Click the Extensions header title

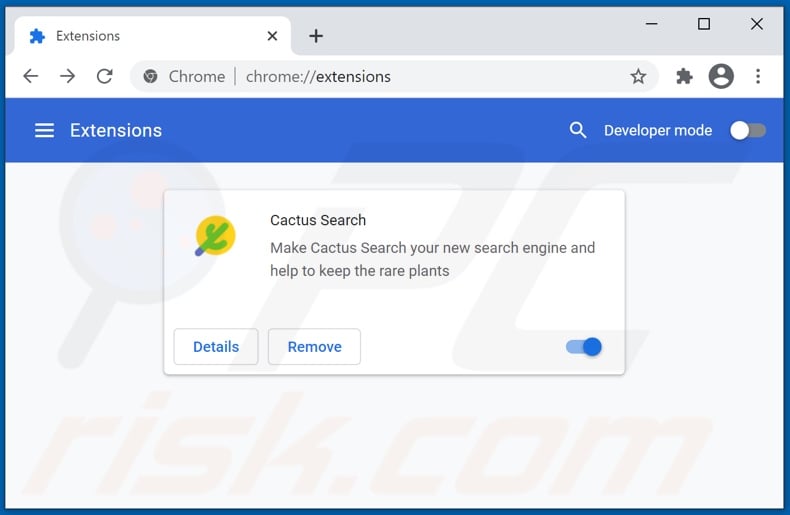coord(116,131)
